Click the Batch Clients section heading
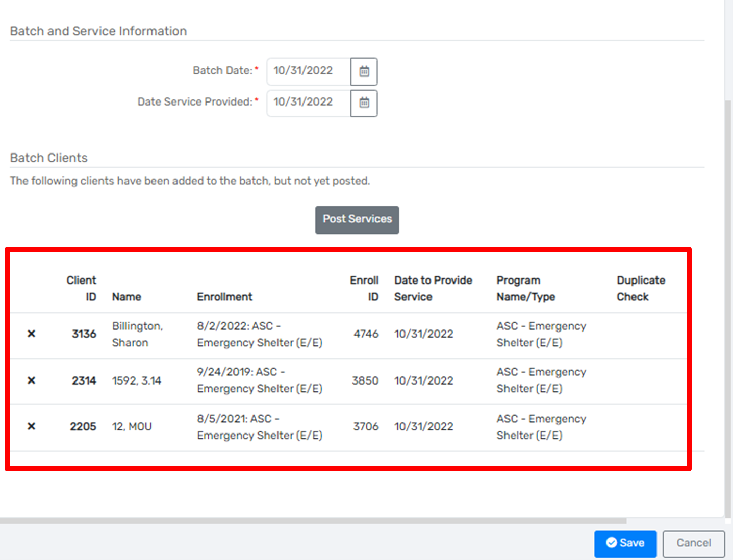733x560 pixels. click(x=48, y=158)
